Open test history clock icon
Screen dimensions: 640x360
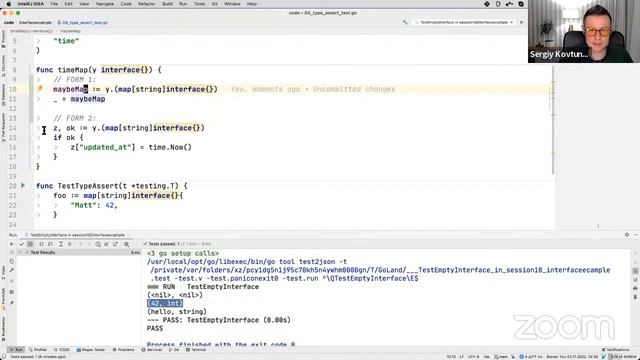(x=98, y=244)
